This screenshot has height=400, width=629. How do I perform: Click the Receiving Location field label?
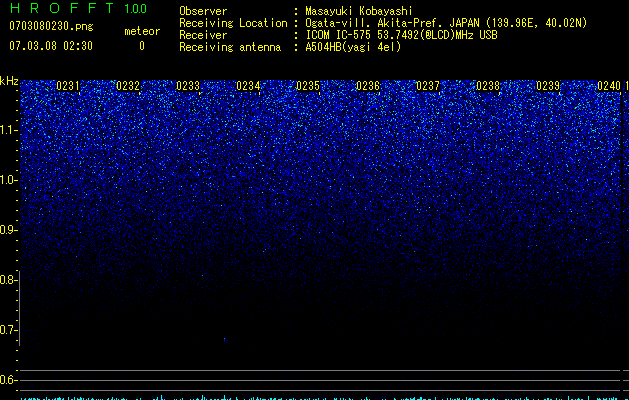click(x=233, y=23)
